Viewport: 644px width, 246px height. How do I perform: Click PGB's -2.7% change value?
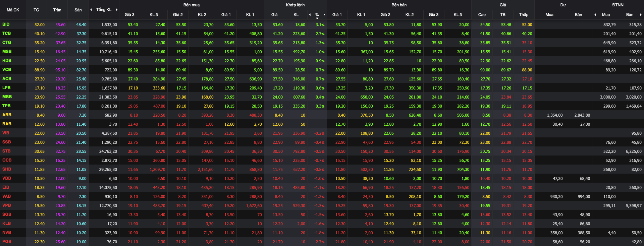[319, 242]
